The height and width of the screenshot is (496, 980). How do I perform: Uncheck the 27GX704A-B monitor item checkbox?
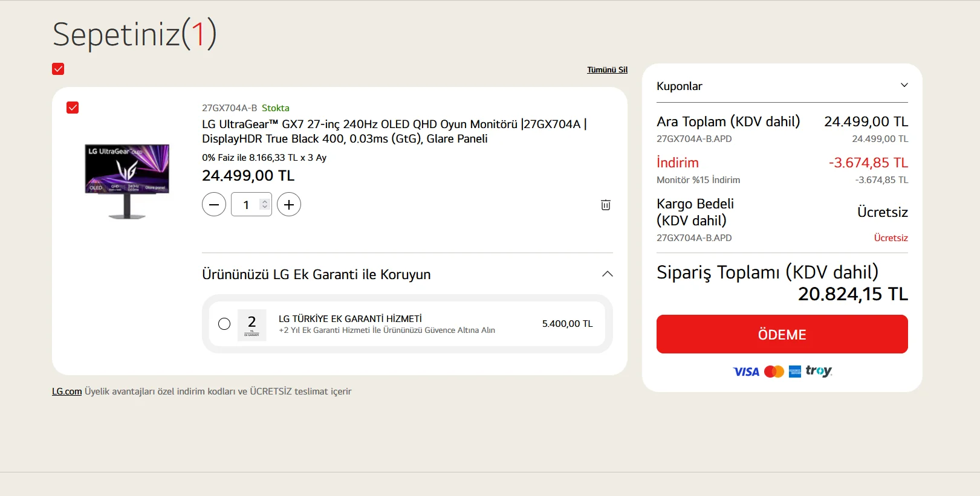pyautogui.click(x=73, y=108)
